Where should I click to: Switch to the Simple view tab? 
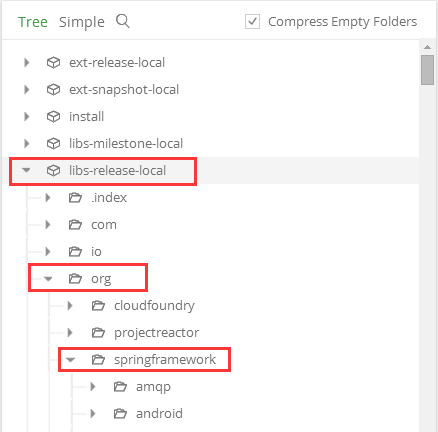tap(82, 22)
